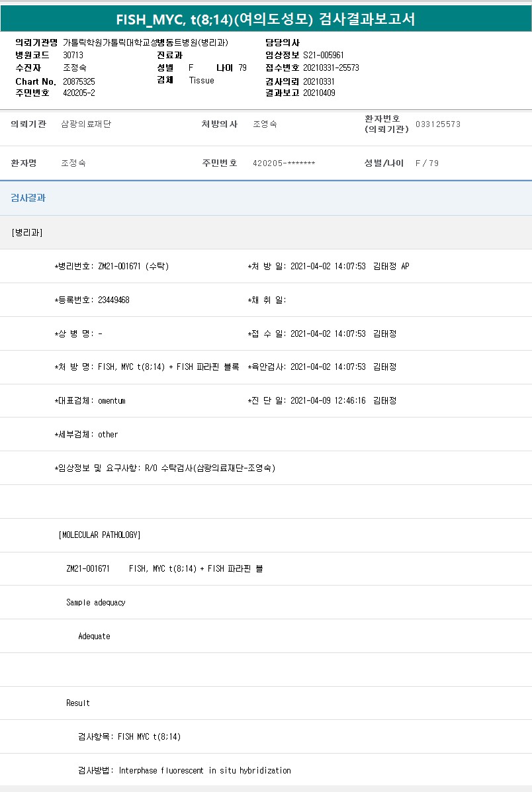Image resolution: width=532 pixels, height=792 pixels.
Task: Click the 등록번호 23449468 line
Action: point(92,300)
